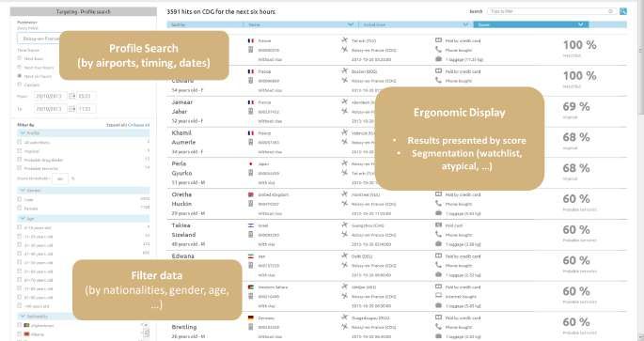
Task: Click the France flag in Khamil Aumerle's row
Action: tap(250, 133)
